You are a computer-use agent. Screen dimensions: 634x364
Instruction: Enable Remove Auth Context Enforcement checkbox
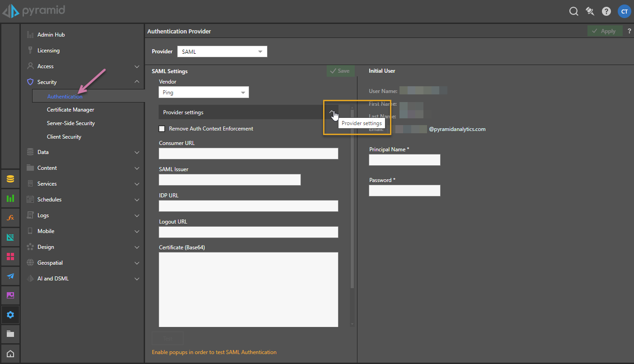[x=162, y=129]
